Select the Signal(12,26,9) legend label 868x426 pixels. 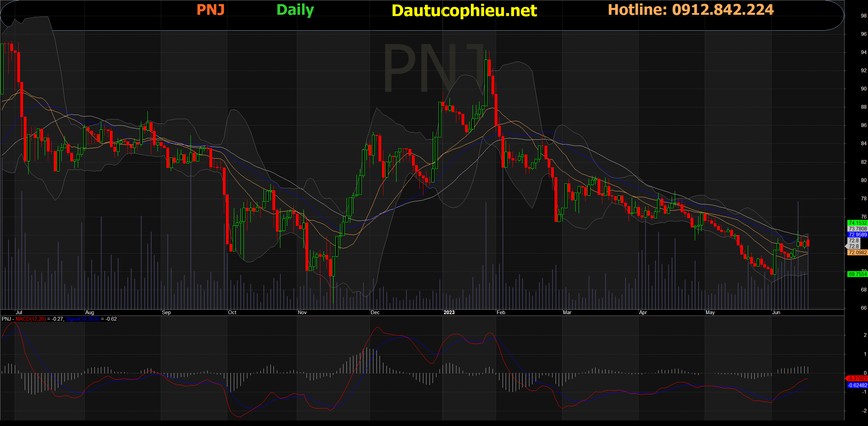(x=82, y=319)
